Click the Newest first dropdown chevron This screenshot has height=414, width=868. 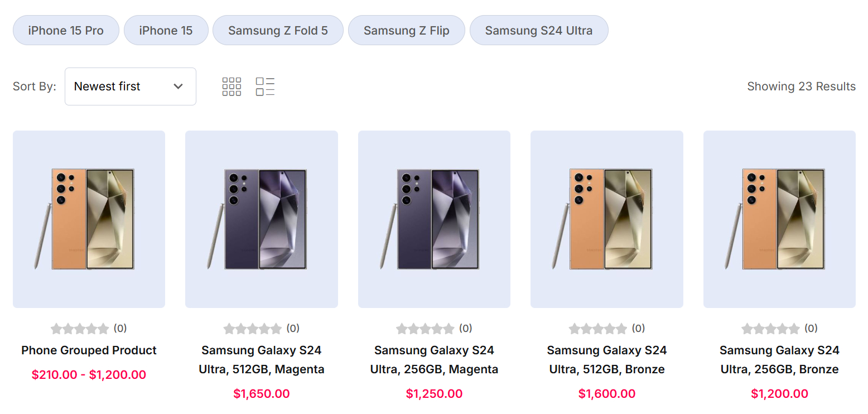click(x=179, y=86)
